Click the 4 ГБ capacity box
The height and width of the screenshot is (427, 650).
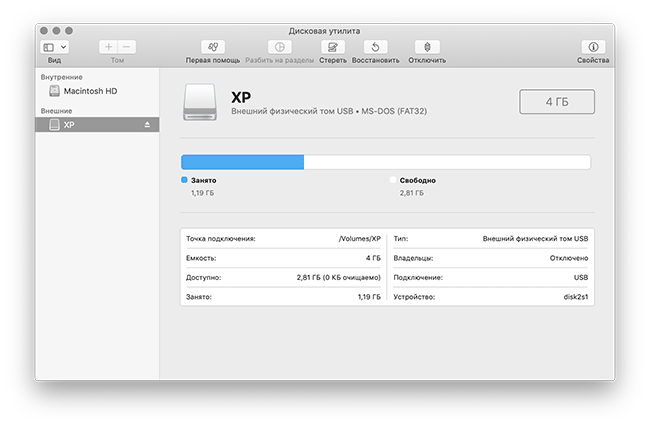(x=557, y=102)
